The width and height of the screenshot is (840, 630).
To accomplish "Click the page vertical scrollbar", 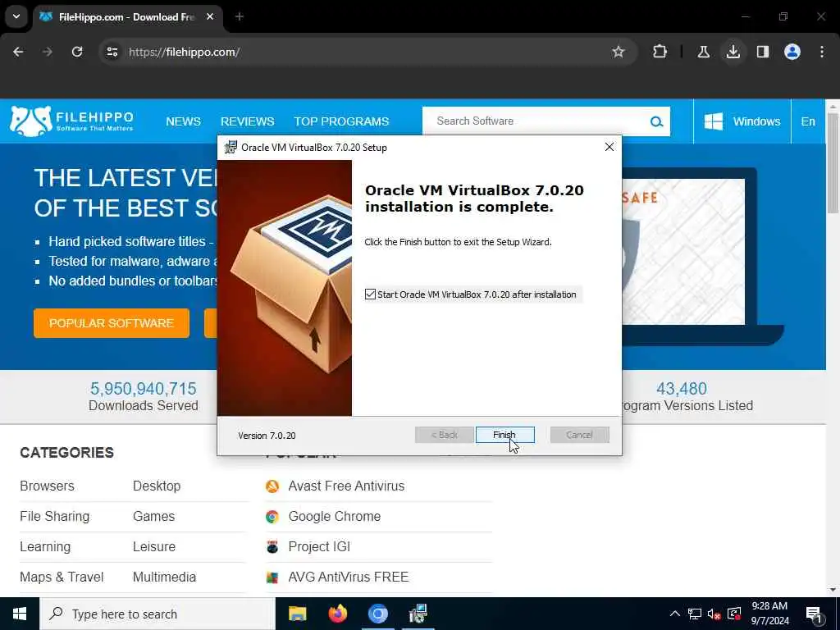I will (833, 163).
